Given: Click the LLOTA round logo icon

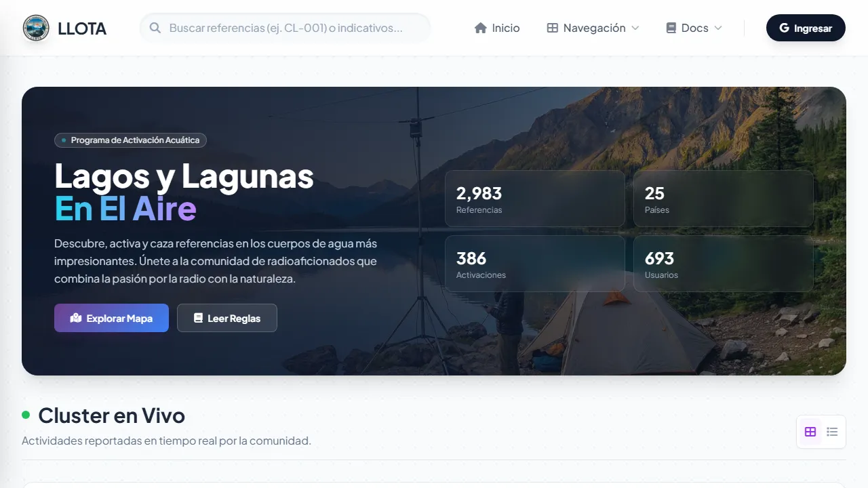Looking at the screenshot, I should [x=36, y=28].
